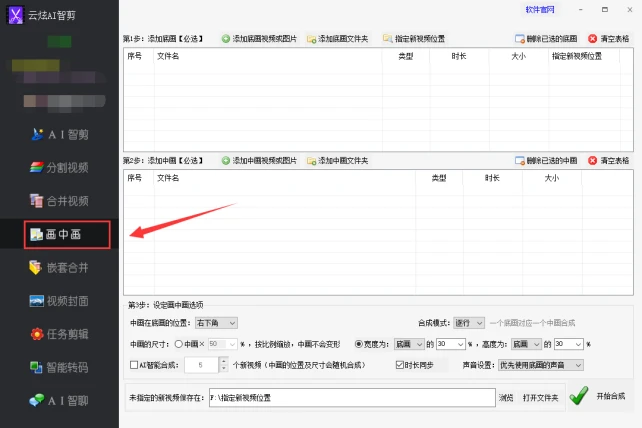The height and width of the screenshot is (428, 642).
Task: Click 时长 header in step 1 table
Action: coord(459,56)
